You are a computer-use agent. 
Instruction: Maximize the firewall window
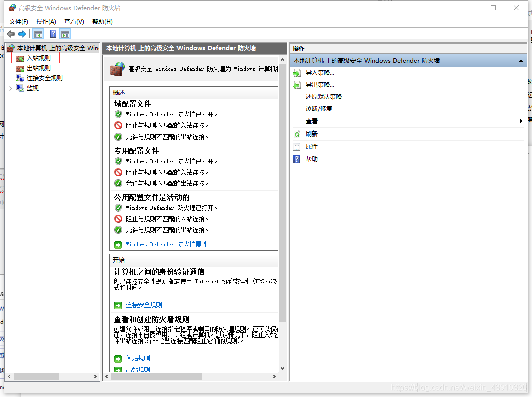pos(493,8)
